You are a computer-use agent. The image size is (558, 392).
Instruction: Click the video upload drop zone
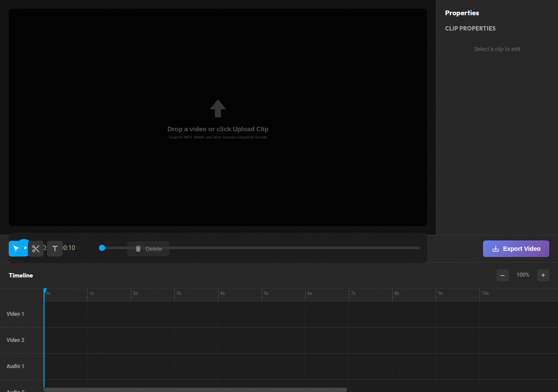pos(218,118)
